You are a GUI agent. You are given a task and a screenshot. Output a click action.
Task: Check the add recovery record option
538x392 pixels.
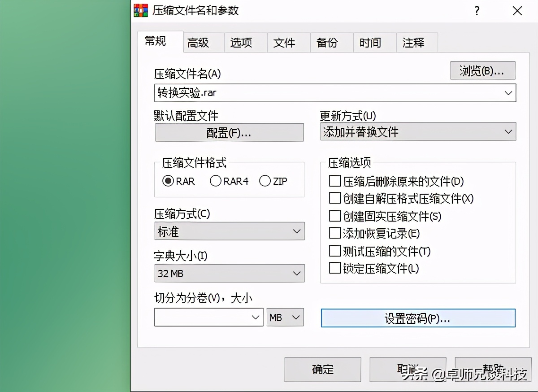coord(334,234)
